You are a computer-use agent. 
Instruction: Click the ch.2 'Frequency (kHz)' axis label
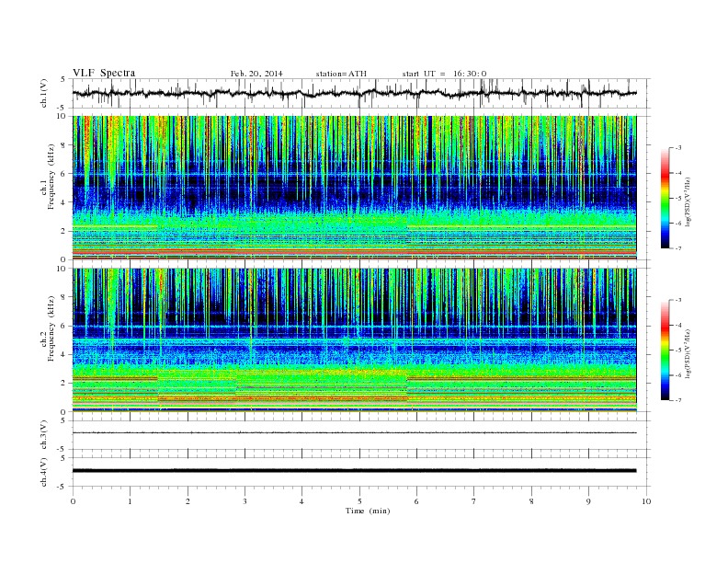coord(51,328)
